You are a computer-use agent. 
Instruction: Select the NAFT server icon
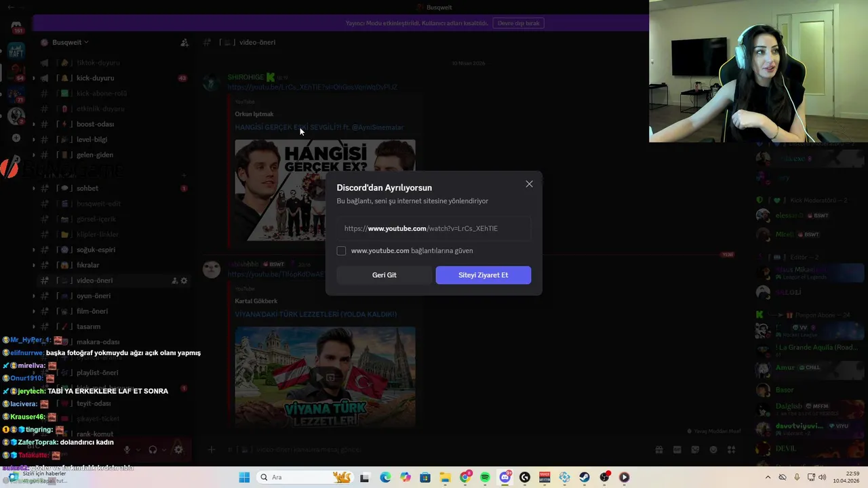point(16,52)
